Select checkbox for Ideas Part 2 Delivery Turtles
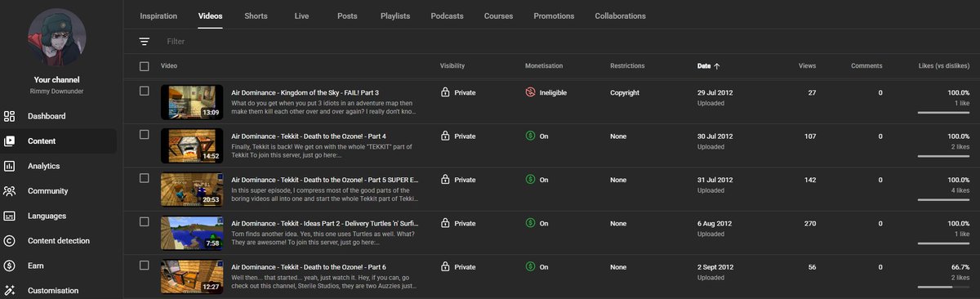 tap(145, 221)
